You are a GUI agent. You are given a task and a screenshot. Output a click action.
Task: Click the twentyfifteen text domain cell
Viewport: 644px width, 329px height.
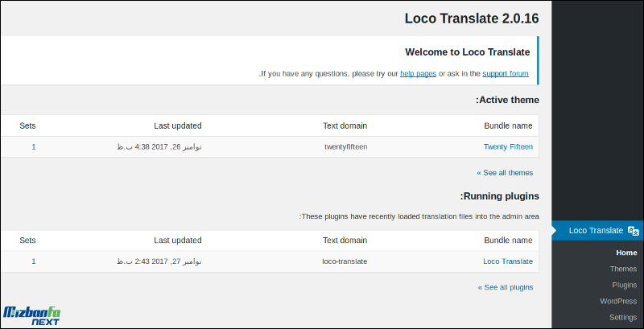[346, 147]
